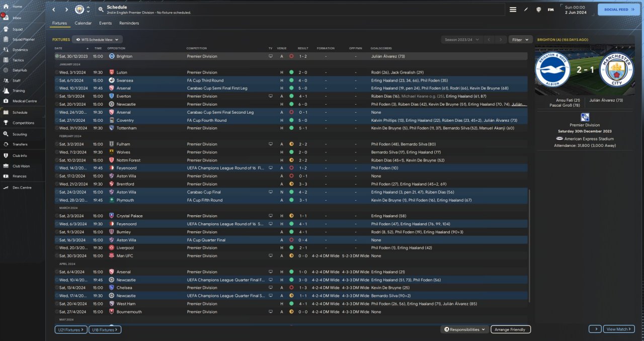This screenshot has width=644, height=341.
Task: Expand the WTS Schedule View dropdown
Action: (97, 39)
